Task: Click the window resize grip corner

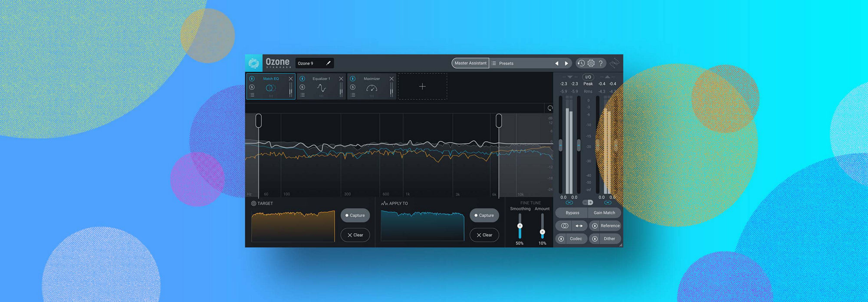Action: 621,245
